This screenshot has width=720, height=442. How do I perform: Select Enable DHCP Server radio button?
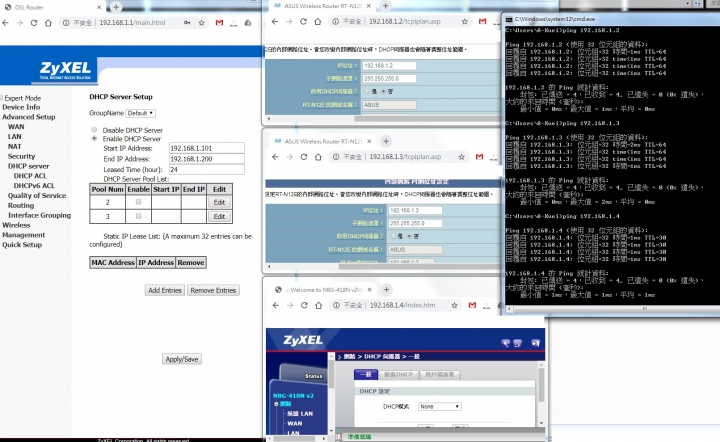click(94, 138)
